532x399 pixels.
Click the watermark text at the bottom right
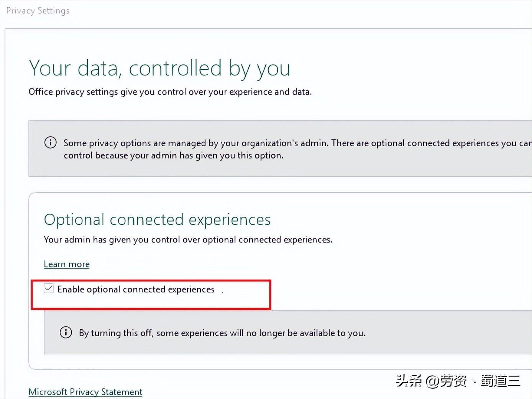pos(458,381)
